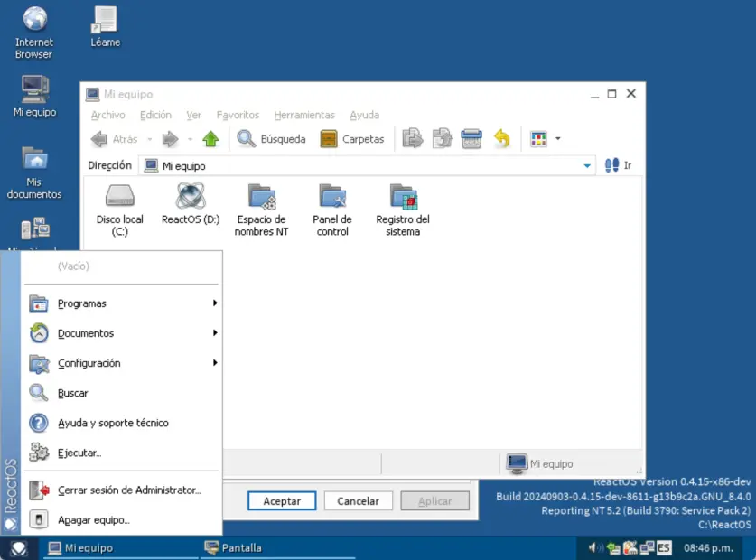Click the Aceptar button

coord(282,500)
